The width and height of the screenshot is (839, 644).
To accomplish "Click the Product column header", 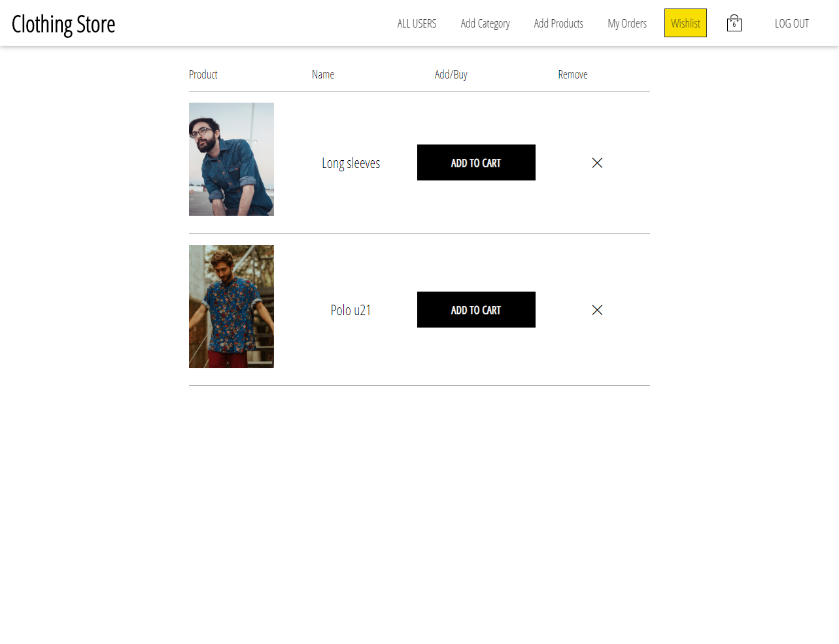I will click(x=203, y=75).
